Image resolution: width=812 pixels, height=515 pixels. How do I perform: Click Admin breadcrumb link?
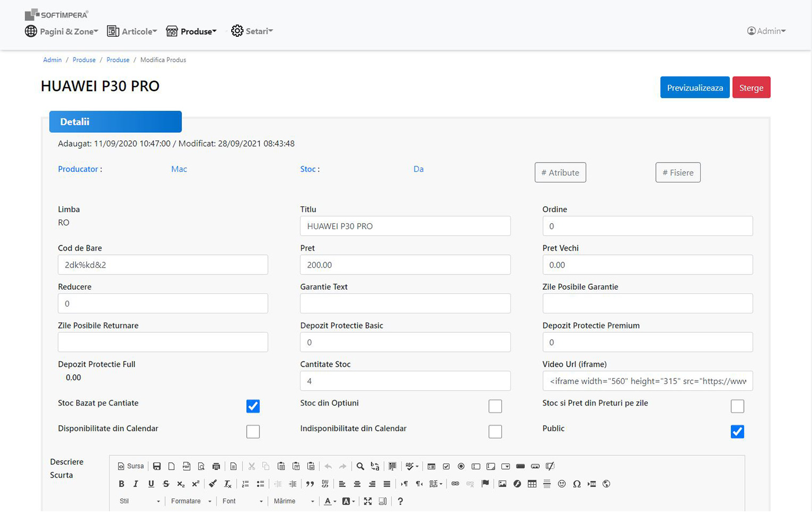pos(52,60)
